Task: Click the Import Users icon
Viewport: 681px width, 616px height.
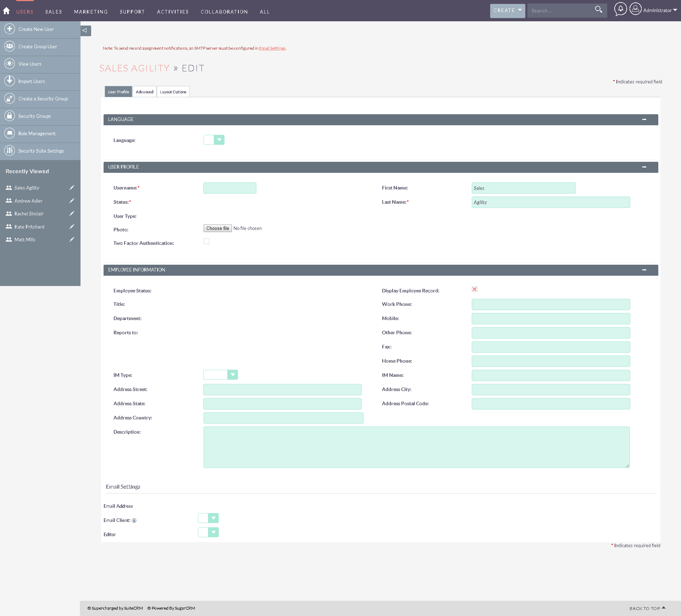Action: [x=9, y=81]
